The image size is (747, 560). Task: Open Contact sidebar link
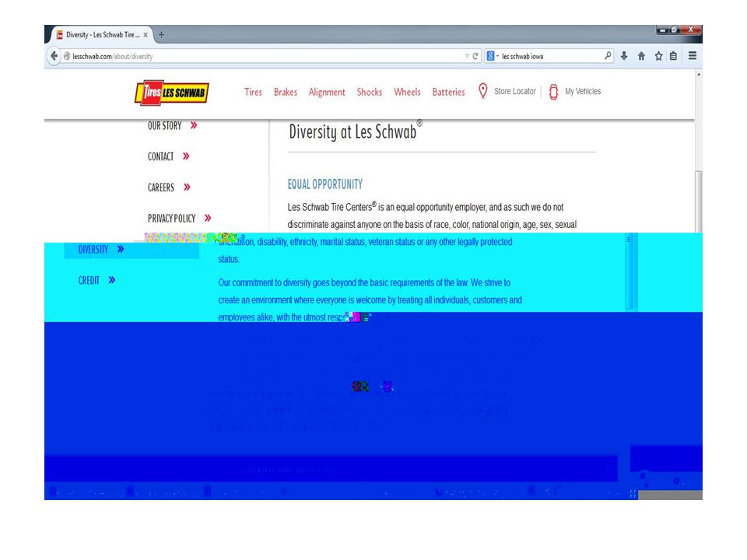(x=160, y=156)
